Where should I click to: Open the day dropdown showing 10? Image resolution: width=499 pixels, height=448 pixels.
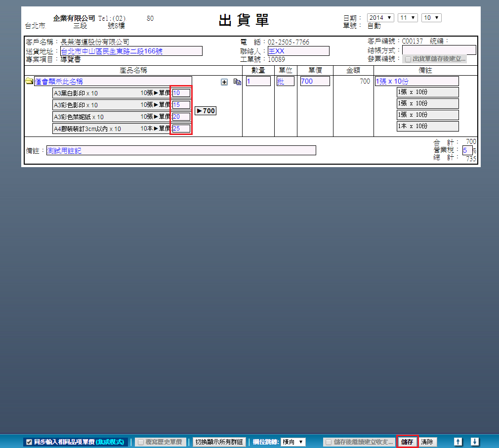[x=431, y=18]
